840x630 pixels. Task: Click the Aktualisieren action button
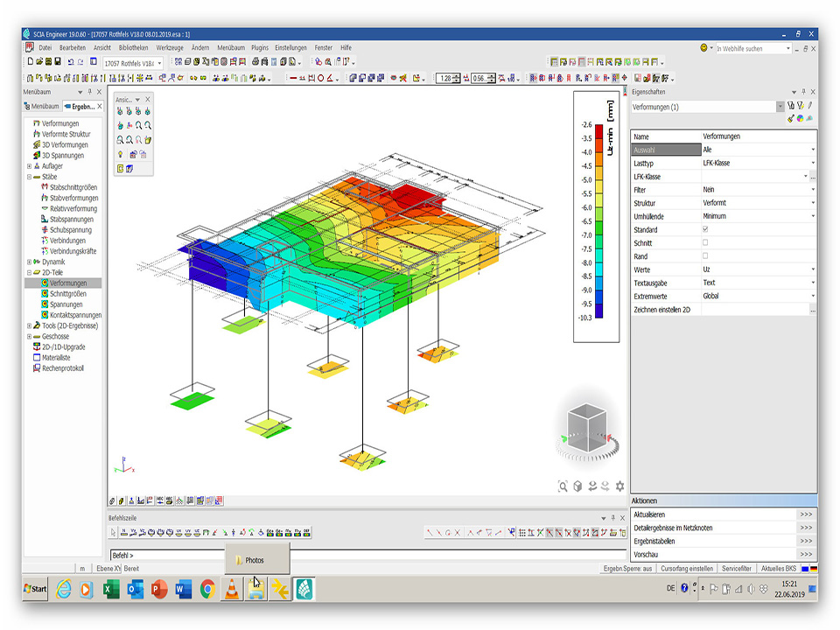point(806,514)
